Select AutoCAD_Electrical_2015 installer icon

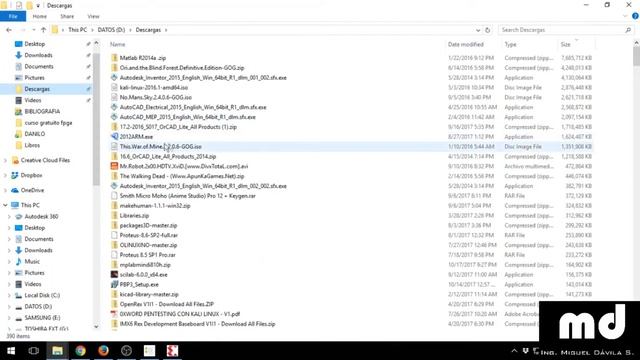[114, 107]
